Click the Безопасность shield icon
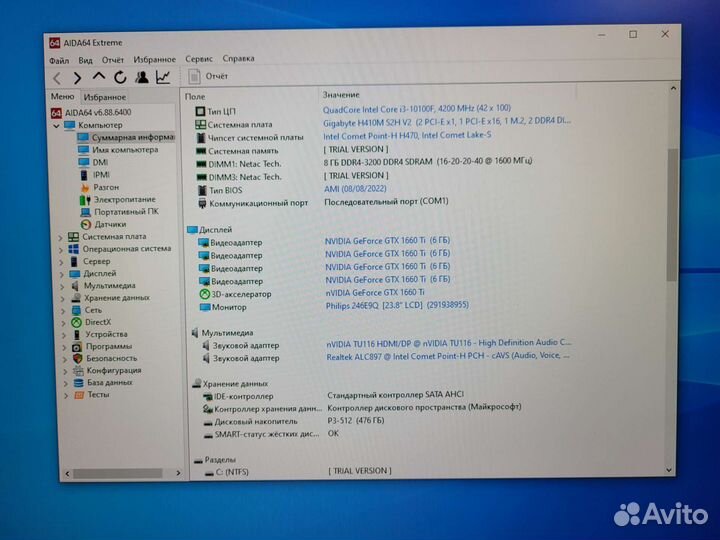The image size is (720, 540). click(77, 358)
